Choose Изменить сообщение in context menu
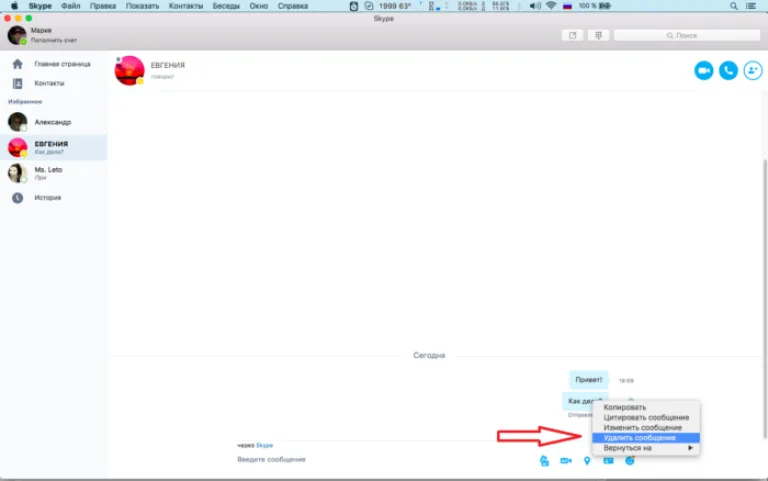The image size is (768, 481). (646, 428)
